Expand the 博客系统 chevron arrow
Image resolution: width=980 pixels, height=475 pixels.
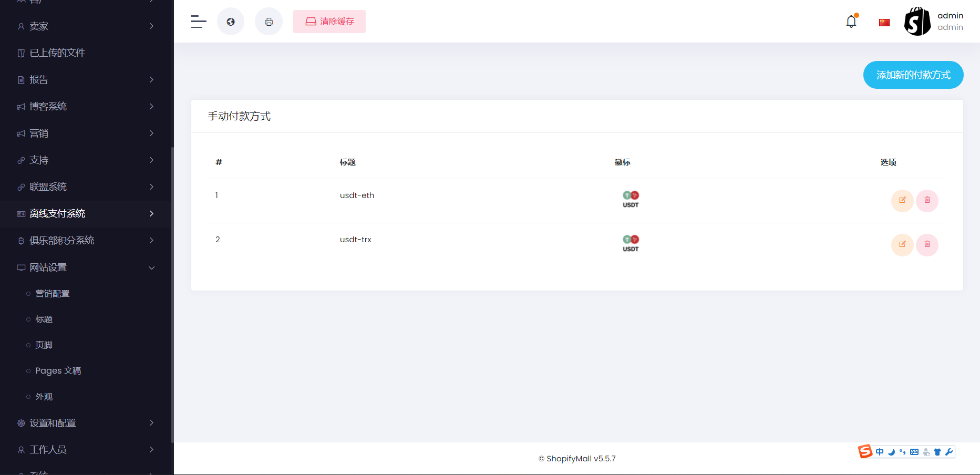coord(151,107)
